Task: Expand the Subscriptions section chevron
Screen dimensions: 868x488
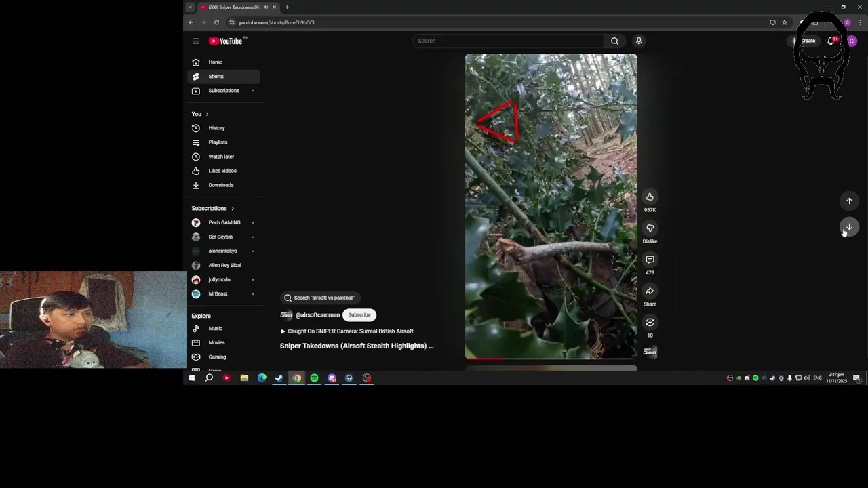Action: [233, 209]
